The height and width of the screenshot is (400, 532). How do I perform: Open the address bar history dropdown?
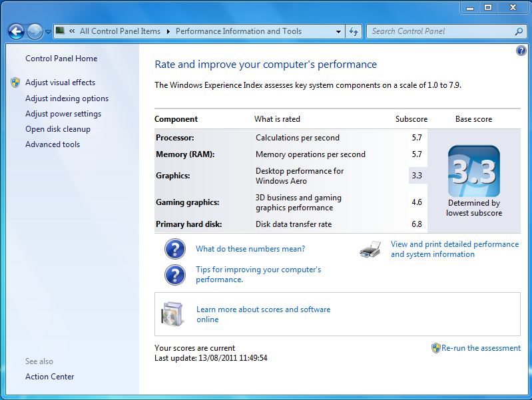(338, 31)
